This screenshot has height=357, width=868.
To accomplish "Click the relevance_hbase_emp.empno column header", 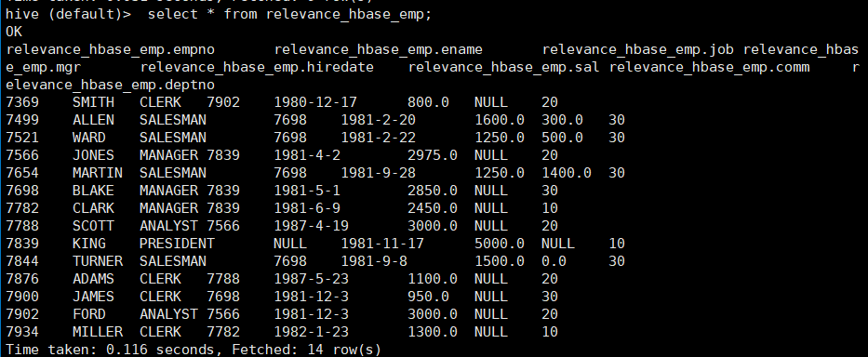I will point(110,50).
